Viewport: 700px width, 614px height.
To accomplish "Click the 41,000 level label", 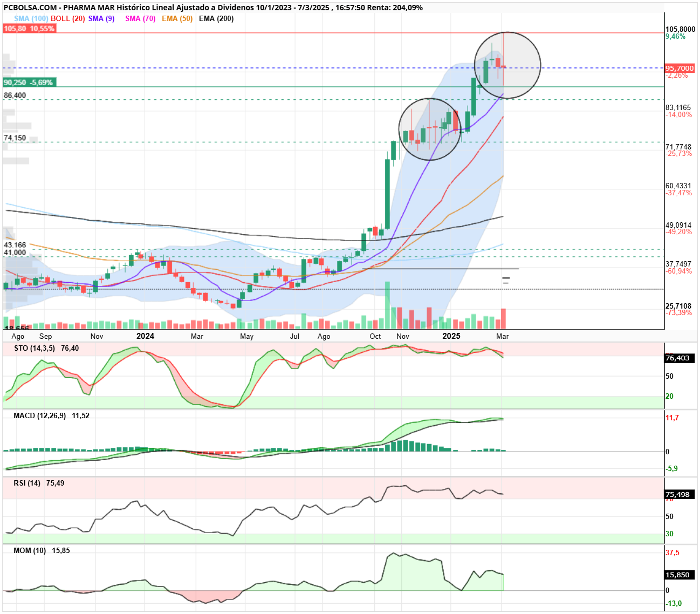I will [x=15, y=253].
